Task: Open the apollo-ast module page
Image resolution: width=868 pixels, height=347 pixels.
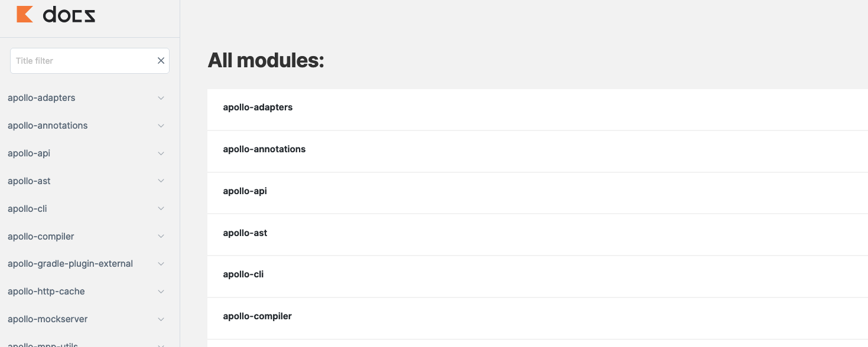Action: click(x=245, y=233)
